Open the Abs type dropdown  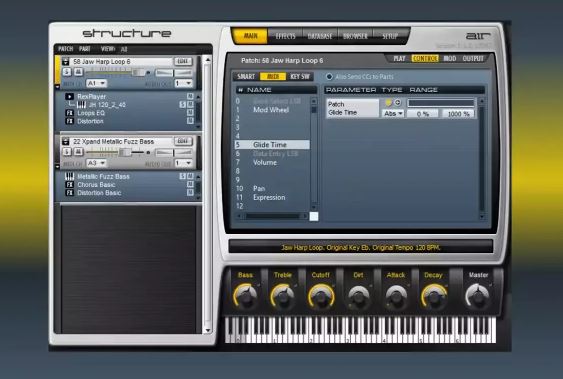pos(393,113)
